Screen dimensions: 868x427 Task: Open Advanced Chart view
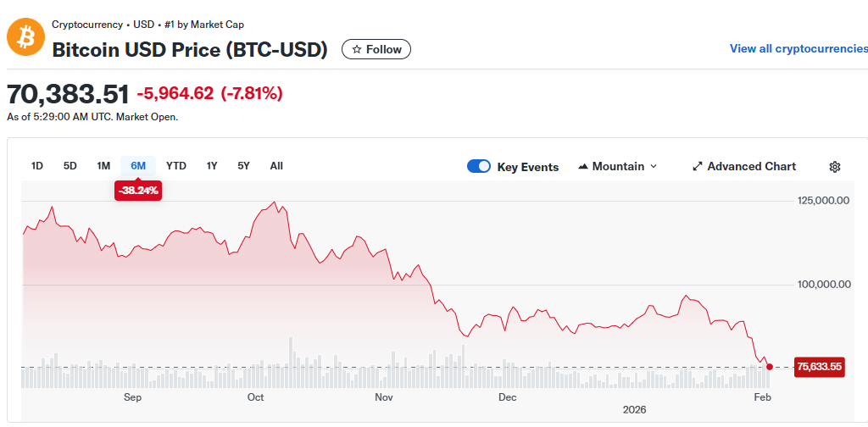(744, 167)
